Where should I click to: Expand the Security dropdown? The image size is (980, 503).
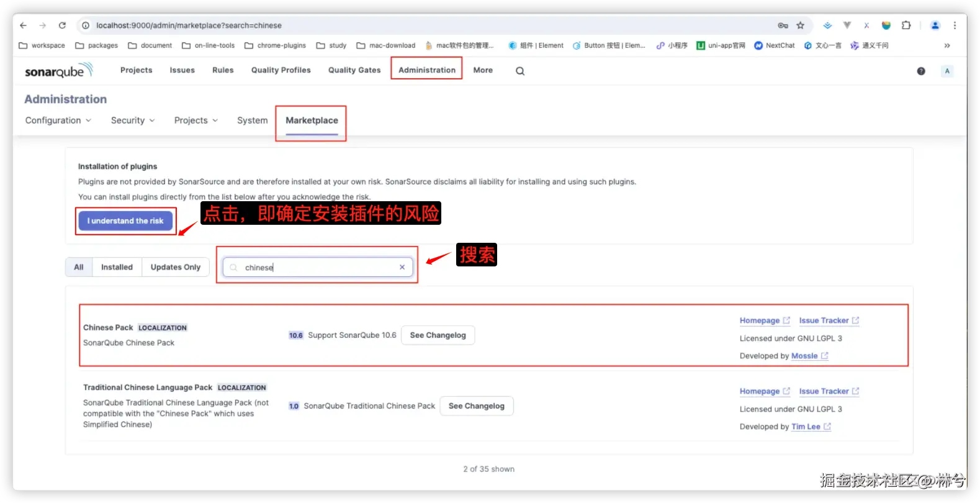[133, 120]
